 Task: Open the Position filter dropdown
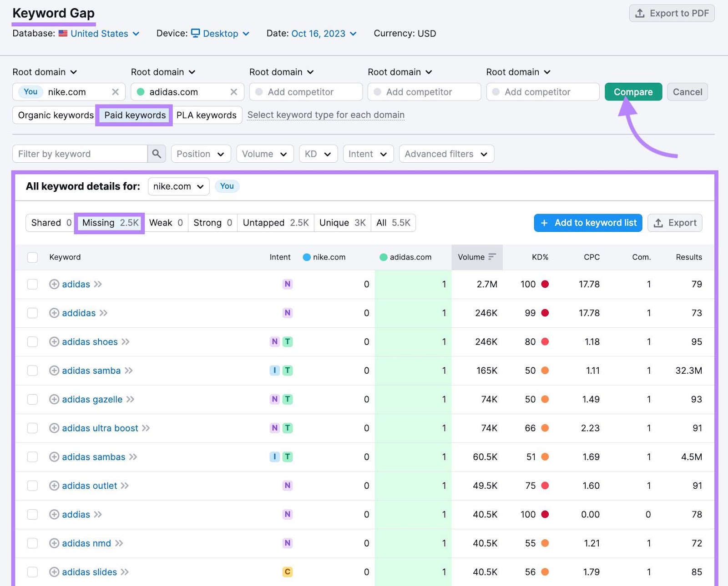(x=201, y=154)
